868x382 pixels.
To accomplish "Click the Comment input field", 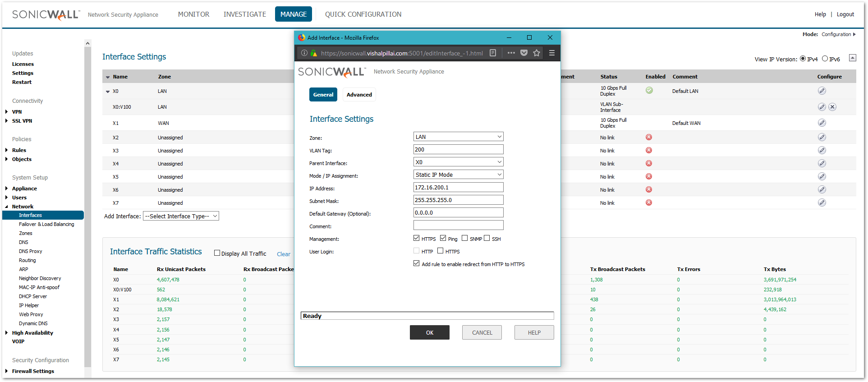I will coord(458,225).
